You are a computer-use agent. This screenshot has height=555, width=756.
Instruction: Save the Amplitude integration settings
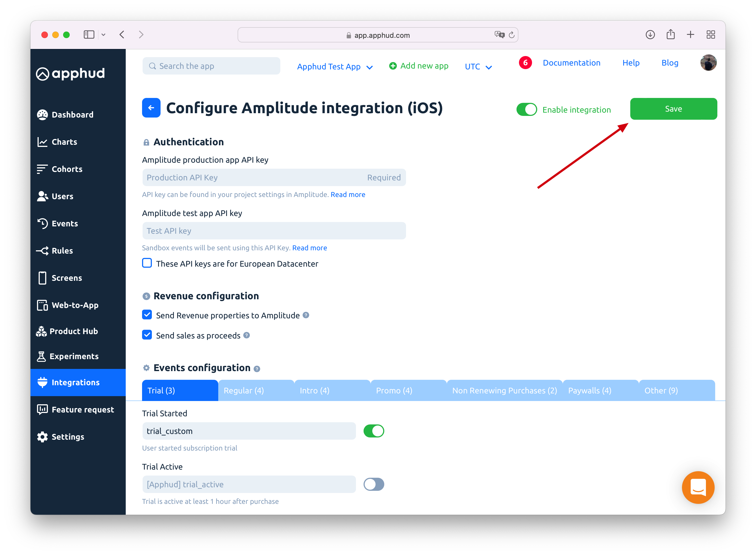(x=674, y=109)
